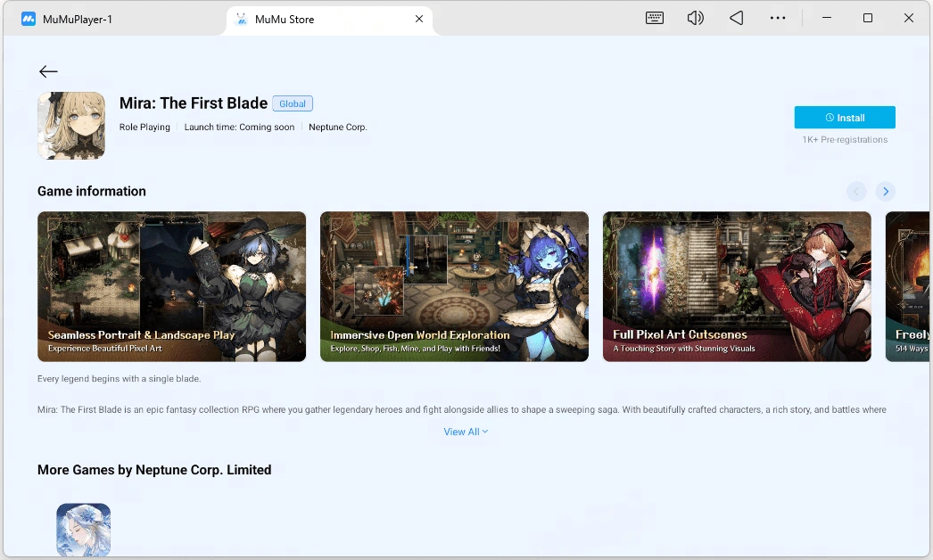The image size is (933, 560).
Task: Open Full Pixel Art Cutscenes screenshot
Action: (737, 286)
